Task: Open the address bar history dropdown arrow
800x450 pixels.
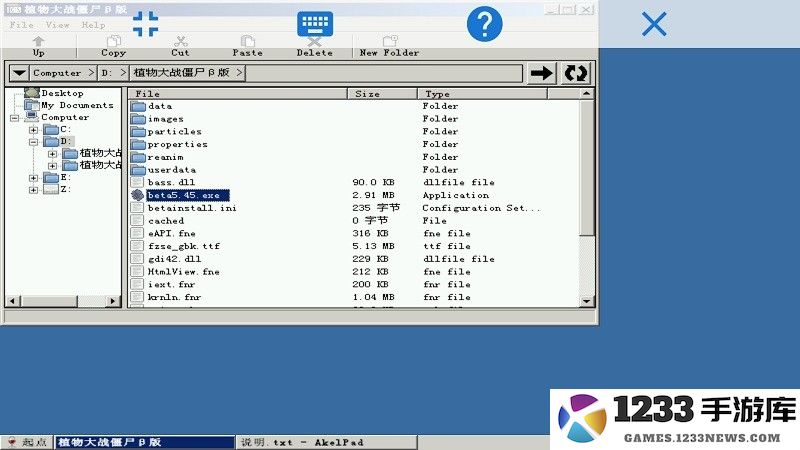Action: click(19, 73)
